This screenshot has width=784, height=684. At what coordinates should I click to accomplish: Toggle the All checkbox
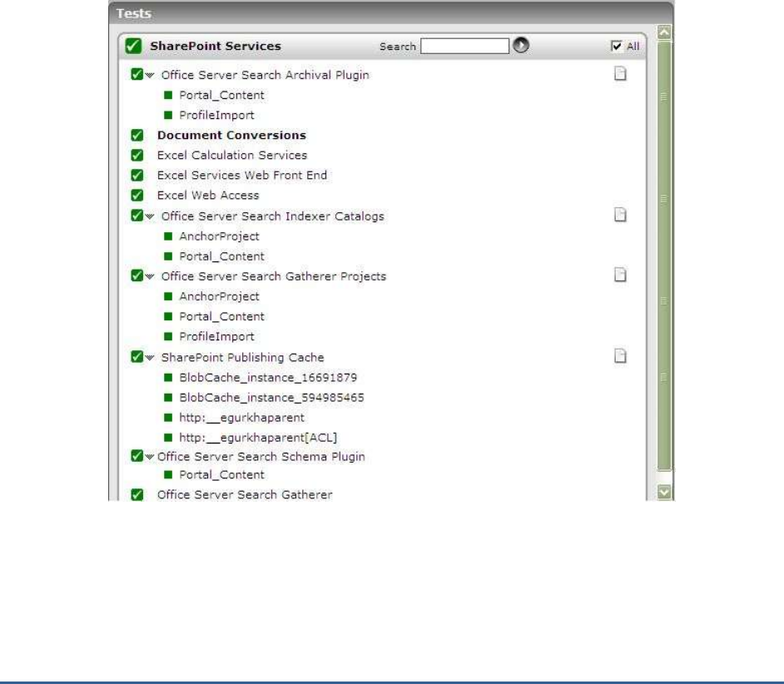pos(617,46)
